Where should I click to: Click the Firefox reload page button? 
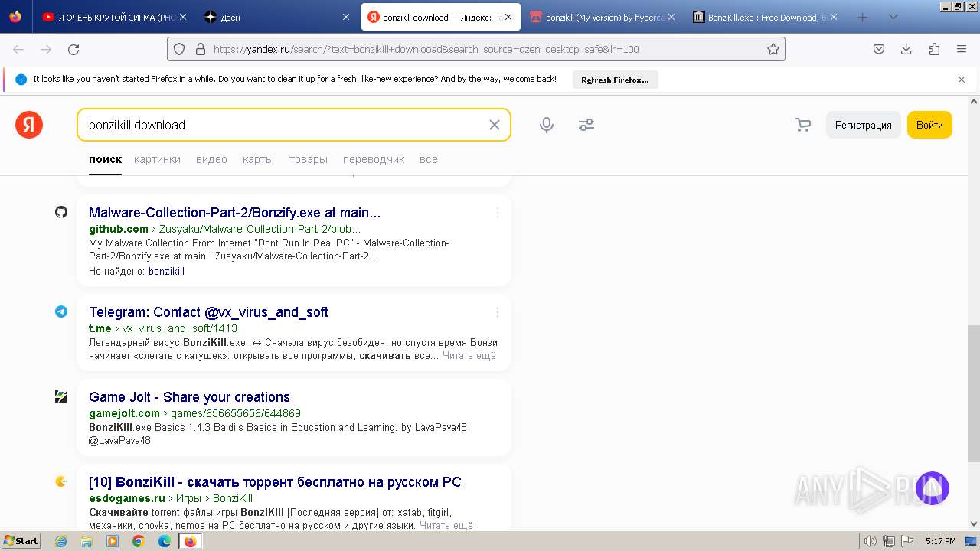[x=73, y=49]
